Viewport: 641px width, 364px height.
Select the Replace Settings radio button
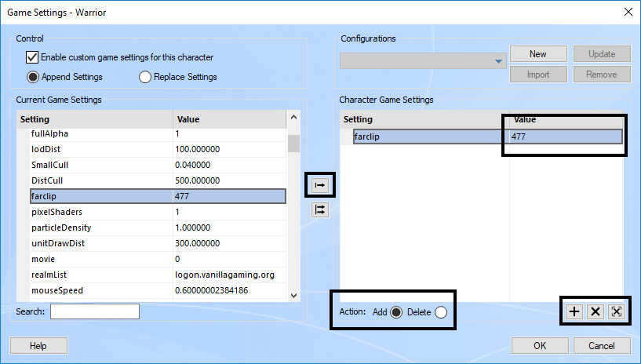tap(145, 77)
